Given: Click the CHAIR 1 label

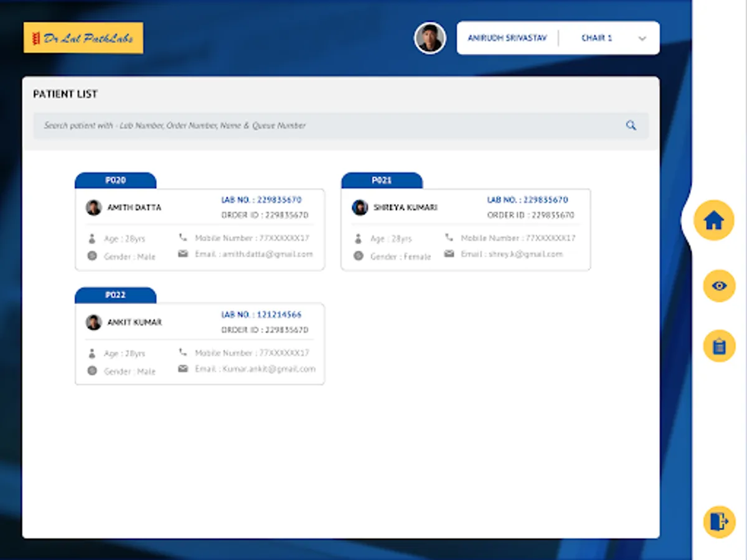Looking at the screenshot, I should click(x=596, y=38).
